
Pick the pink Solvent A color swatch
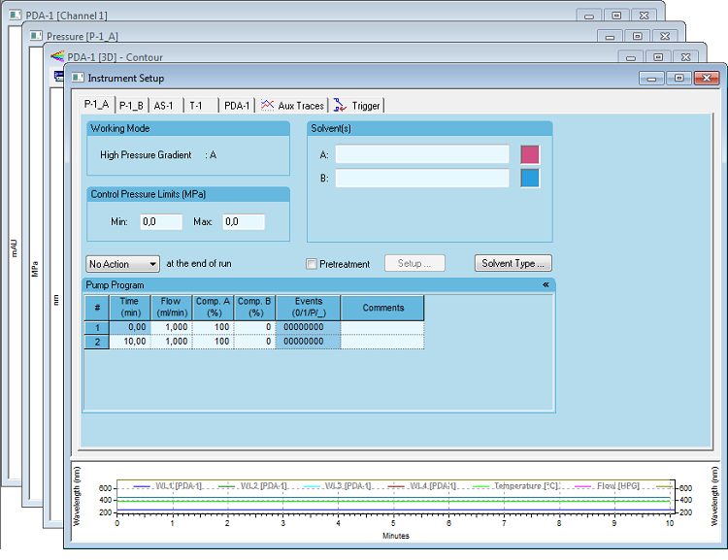pos(530,154)
